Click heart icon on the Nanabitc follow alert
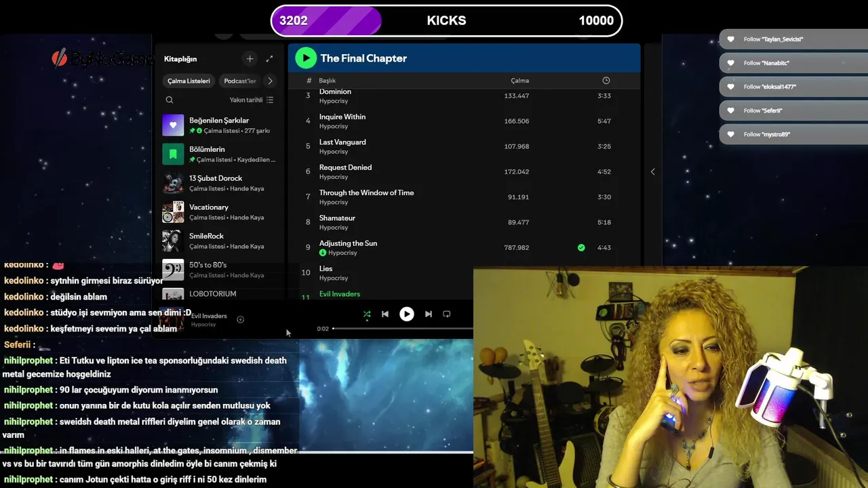 coord(730,63)
